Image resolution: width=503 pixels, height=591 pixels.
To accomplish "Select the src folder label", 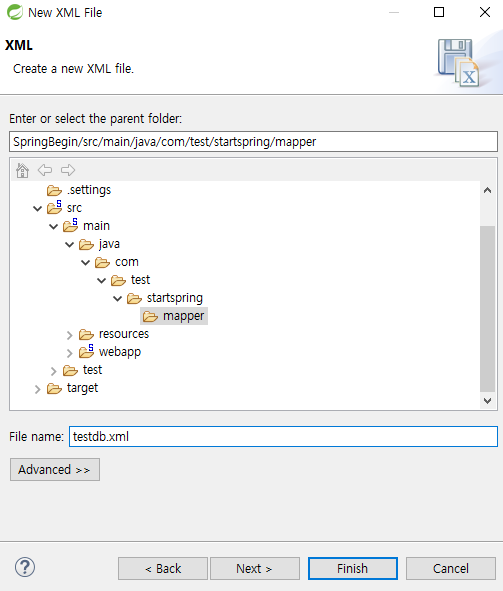I will tap(74, 208).
